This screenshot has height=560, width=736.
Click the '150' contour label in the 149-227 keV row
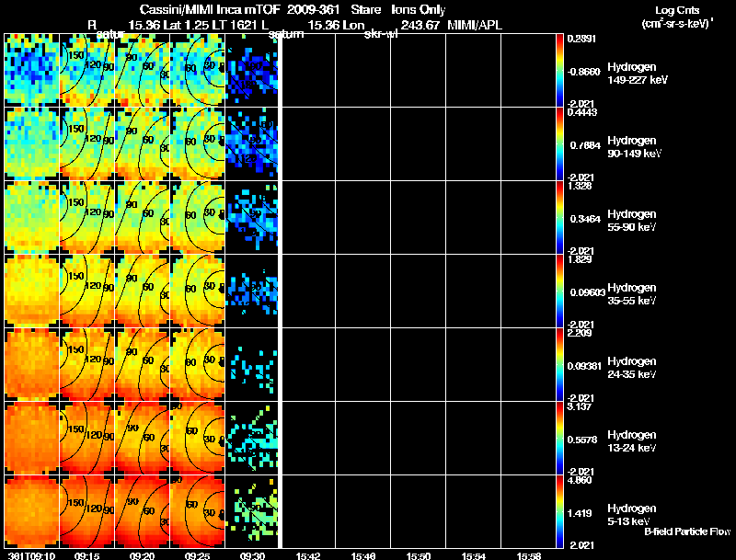pos(76,55)
